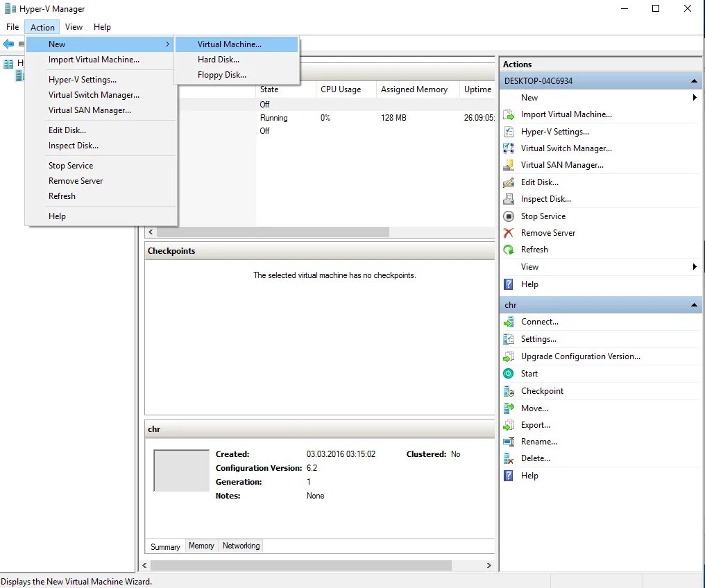The width and height of the screenshot is (705, 588).
Task: Click Settings icon in chr section
Action: pos(509,339)
